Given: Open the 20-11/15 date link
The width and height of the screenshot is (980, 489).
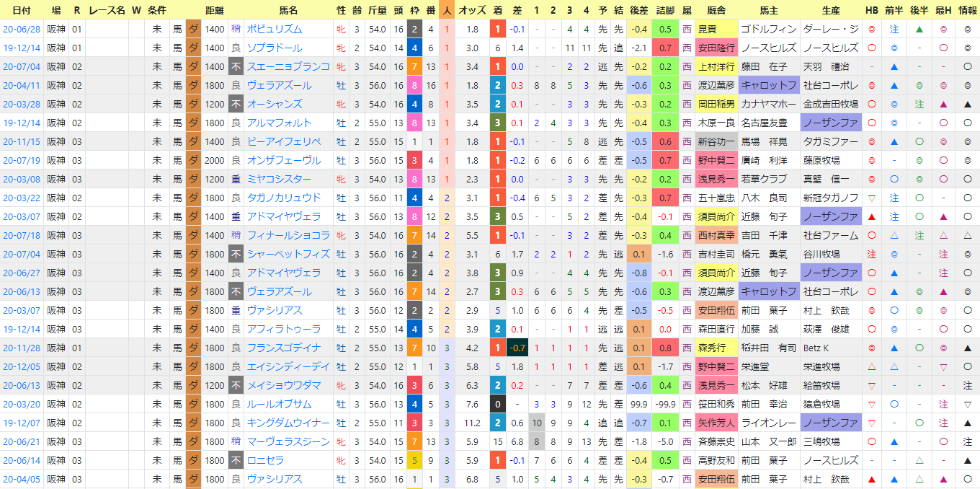Looking at the screenshot, I should point(21,141).
